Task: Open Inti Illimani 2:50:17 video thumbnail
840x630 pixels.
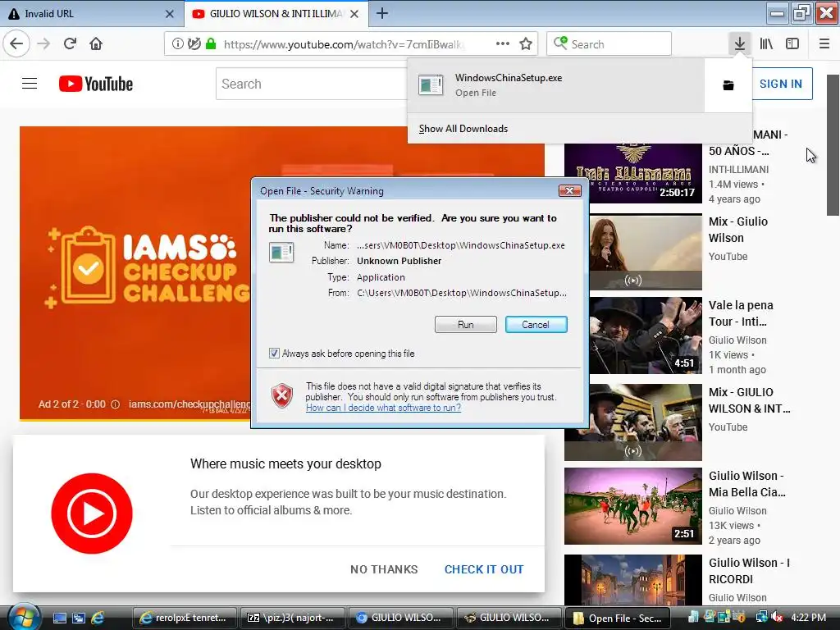Action: [632, 173]
